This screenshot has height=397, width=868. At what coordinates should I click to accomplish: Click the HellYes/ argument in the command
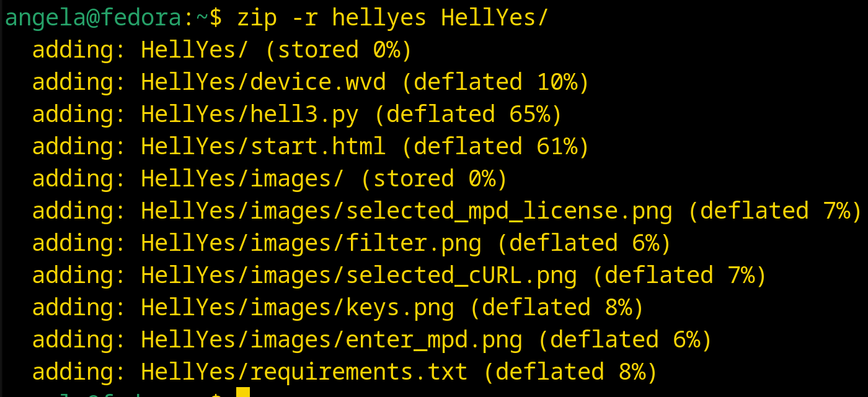coord(495,18)
